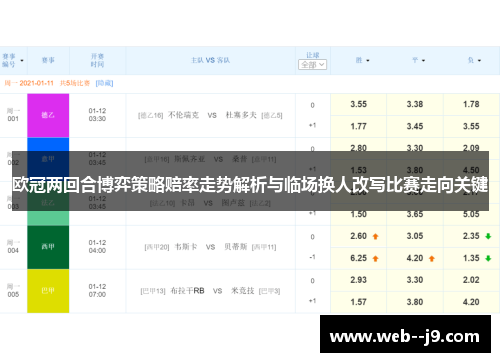Select the green 西甲 league cell
The width and height of the screenshot is (500, 362).
coord(48,247)
